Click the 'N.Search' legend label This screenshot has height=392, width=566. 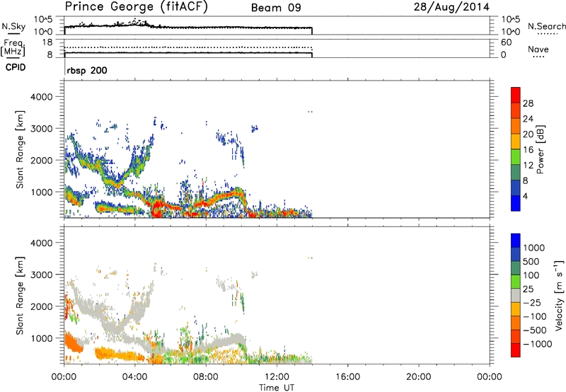coord(546,26)
